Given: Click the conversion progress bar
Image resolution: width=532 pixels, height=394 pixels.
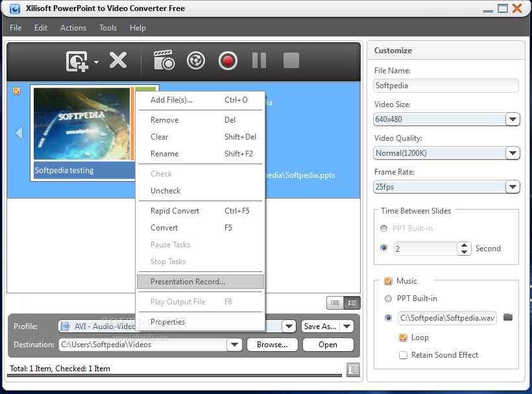Looking at the screenshot, I should (175, 375).
